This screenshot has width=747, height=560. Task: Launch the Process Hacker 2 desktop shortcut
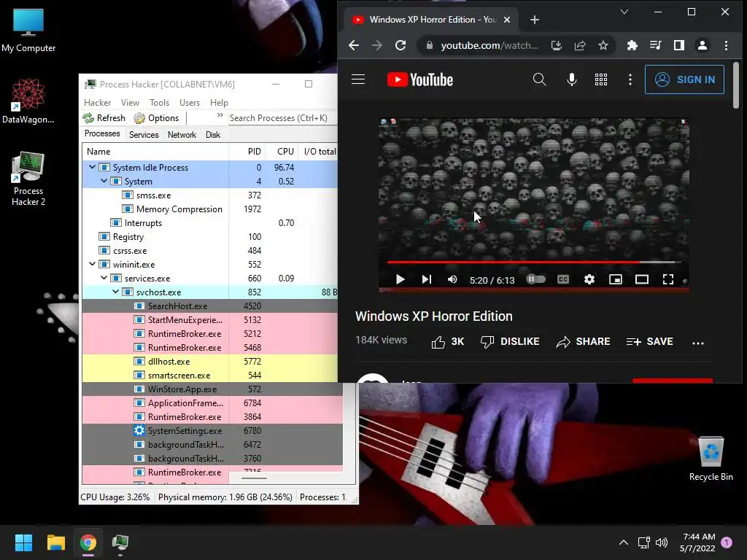pyautogui.click(x=28, y=179)
